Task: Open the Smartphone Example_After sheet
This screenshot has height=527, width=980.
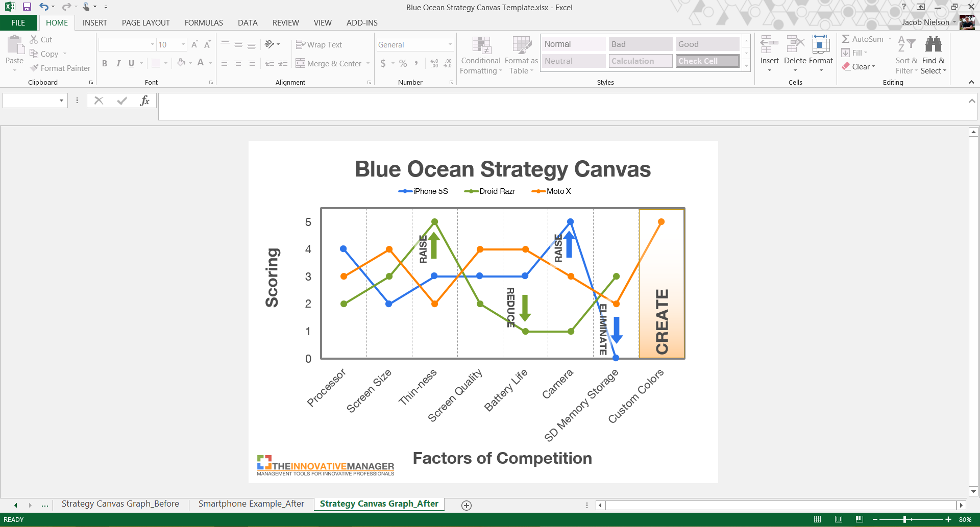Action: [x=251, y=504]
